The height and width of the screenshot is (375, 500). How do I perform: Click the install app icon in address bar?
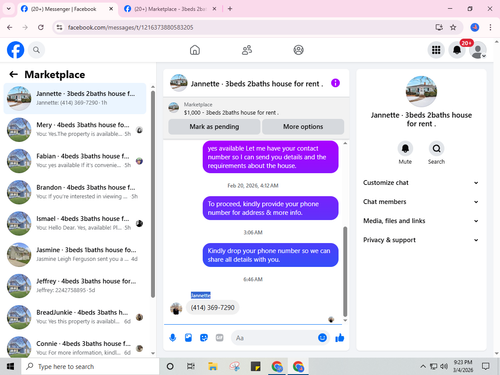[x=439, y=27]
